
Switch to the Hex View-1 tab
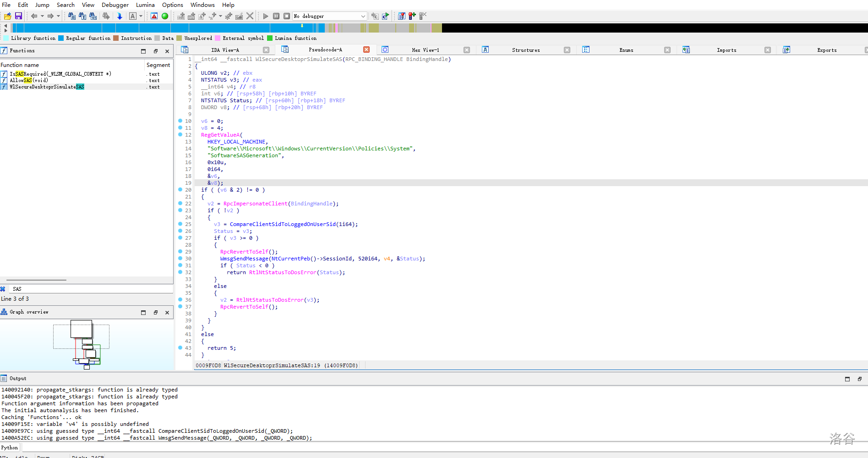click(425, 50)
